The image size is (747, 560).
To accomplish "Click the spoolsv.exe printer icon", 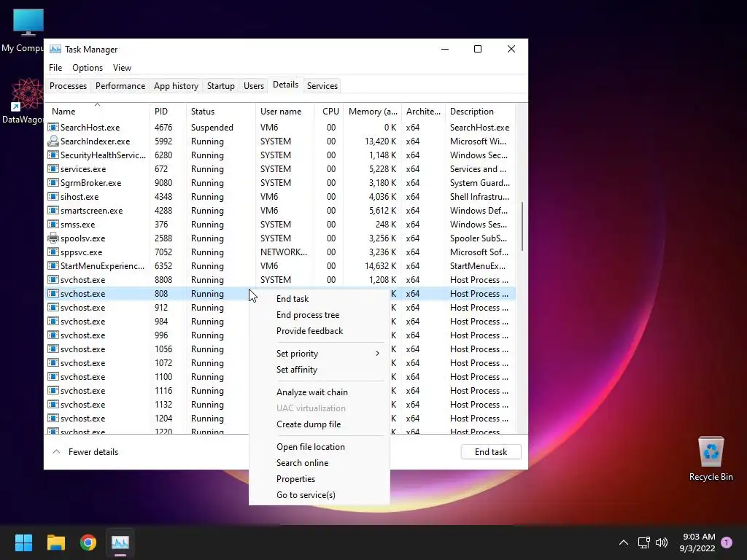I will coord(53,238).
